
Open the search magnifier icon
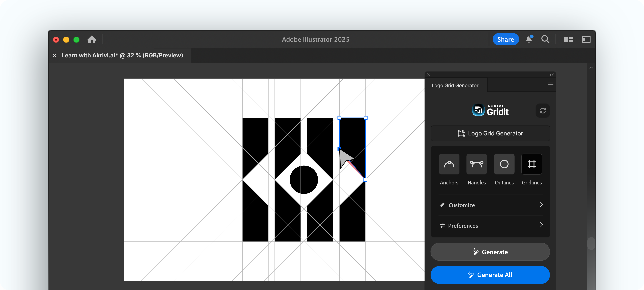pyautogui.click(x=545, y=39)
